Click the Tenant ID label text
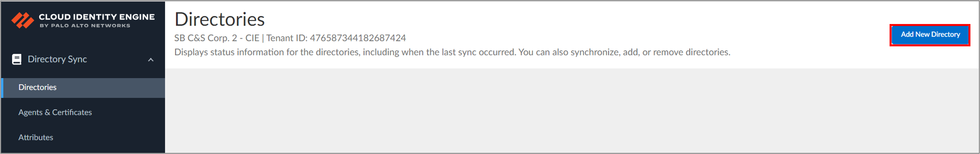The height and width of the screenshot is (154, 980). pyautogui.click(x=287, y=38)
